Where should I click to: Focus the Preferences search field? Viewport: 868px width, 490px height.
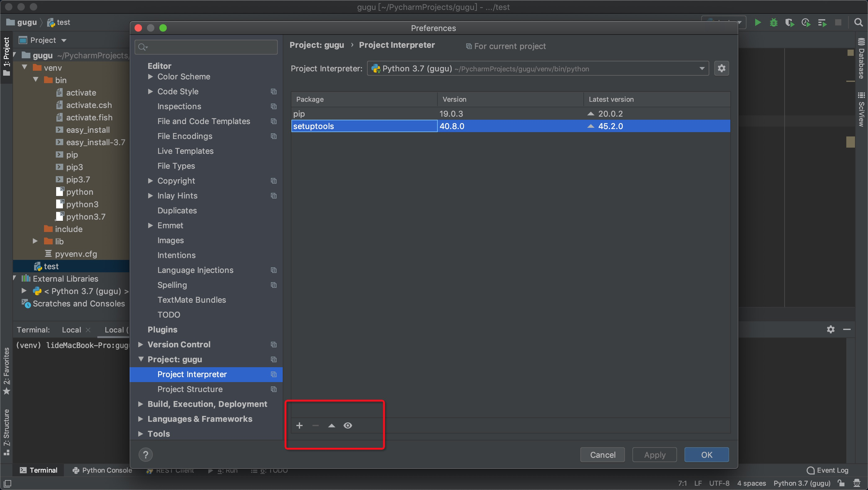point(206,47)
